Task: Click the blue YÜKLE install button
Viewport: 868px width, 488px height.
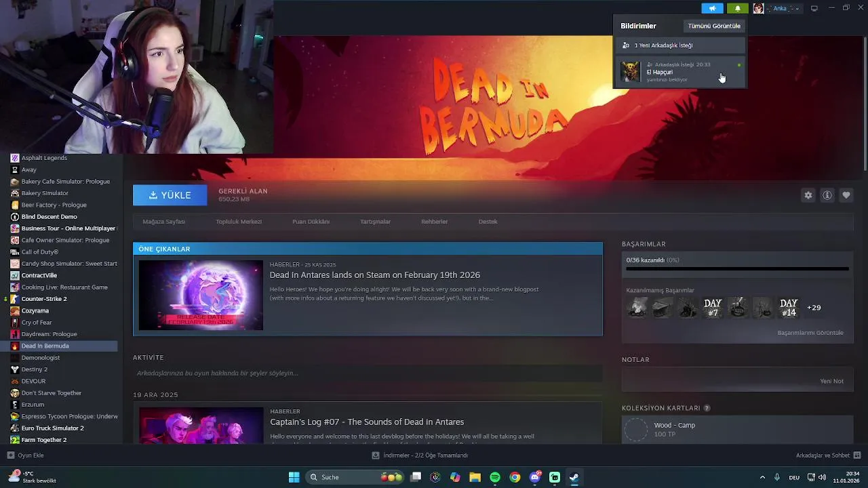Action: 170,195
